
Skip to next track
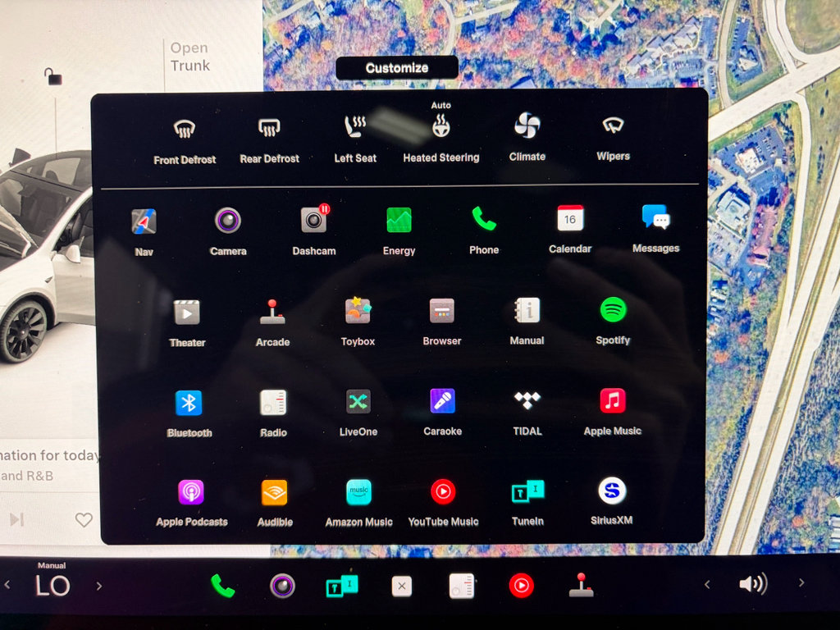tap(17, 519)
